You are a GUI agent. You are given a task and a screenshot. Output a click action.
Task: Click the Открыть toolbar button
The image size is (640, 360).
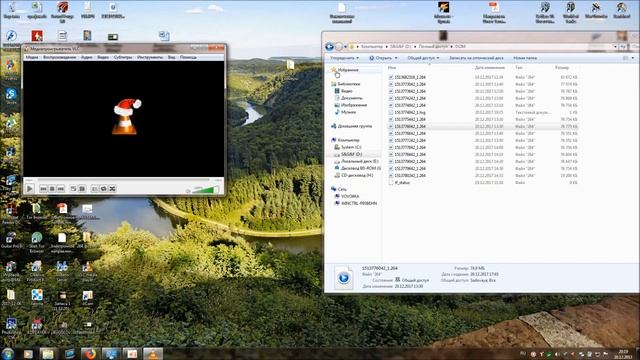(x=381, y=58)
